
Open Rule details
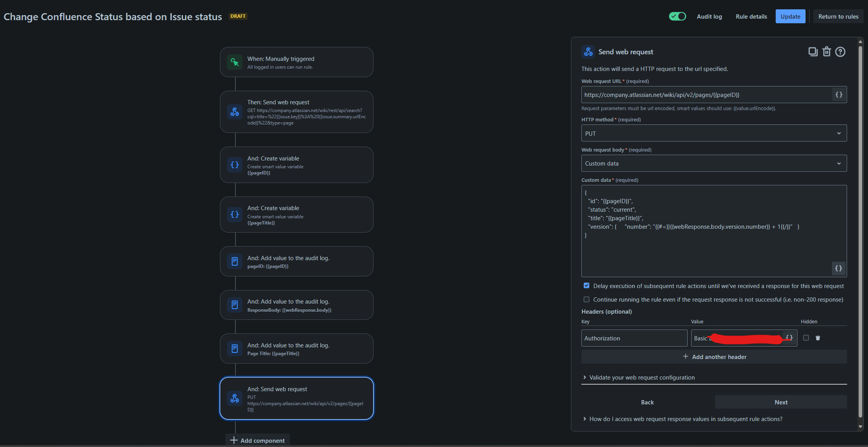tap(751, 16)
